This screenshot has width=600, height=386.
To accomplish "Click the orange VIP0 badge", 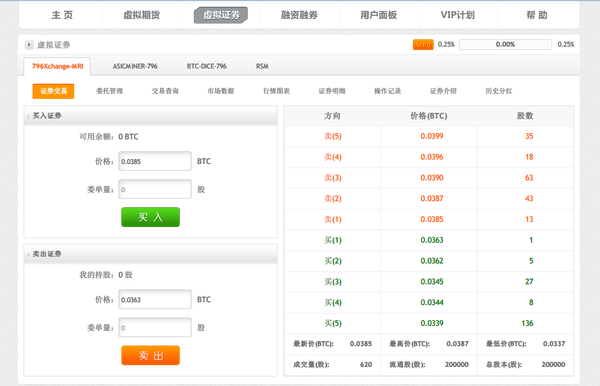I will tap(423, 44).
